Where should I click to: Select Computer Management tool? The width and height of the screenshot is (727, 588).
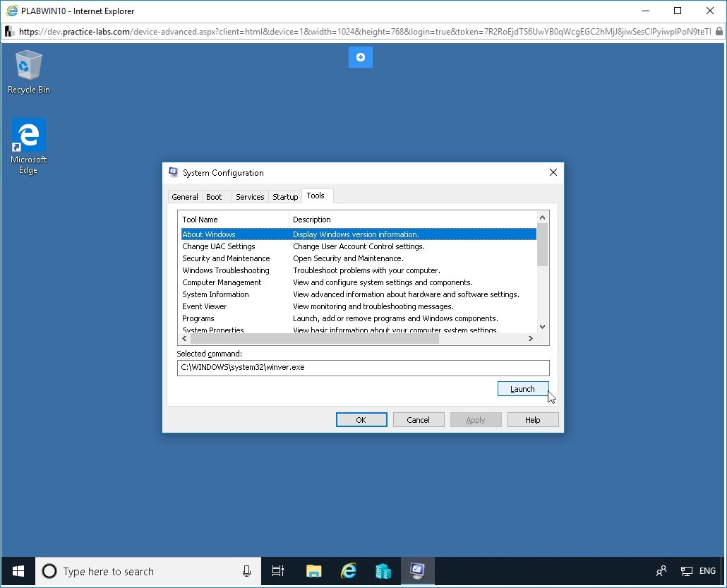coord(359,282)
